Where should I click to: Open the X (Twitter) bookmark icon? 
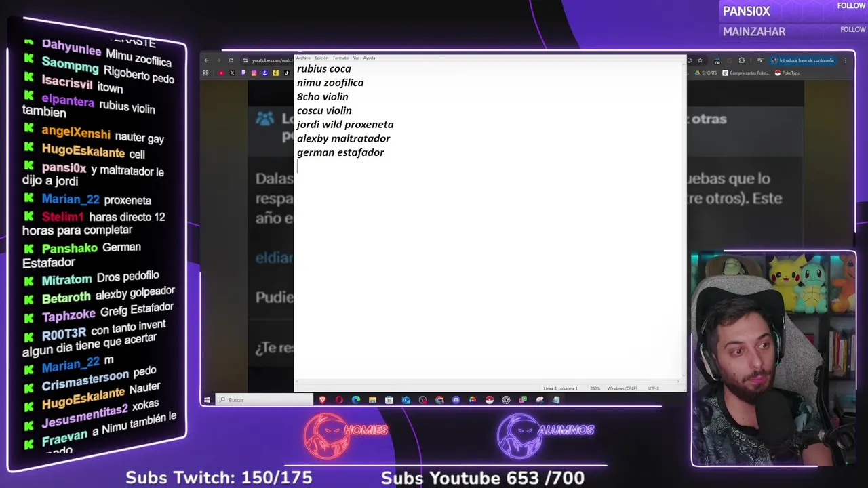[232, 73]
